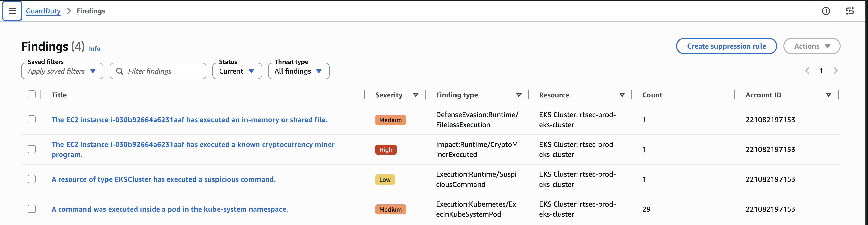The image size is (868, 225).
Task: Click Create suppression rule button
Action: click(726, 46)
